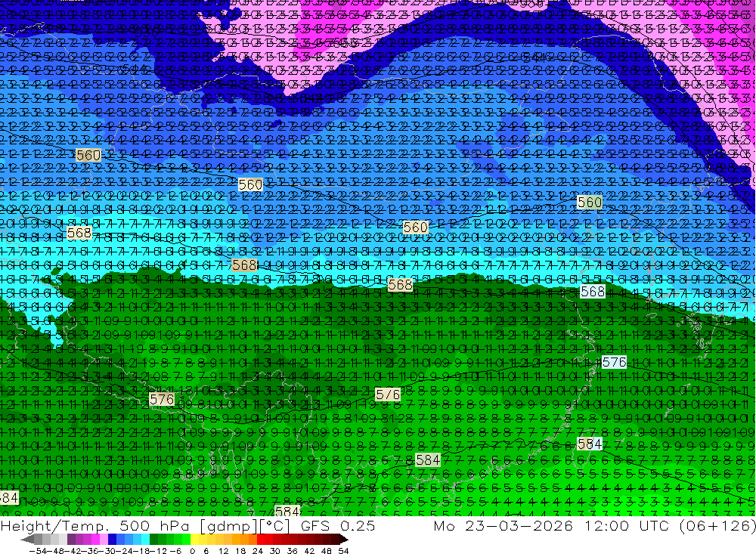756x554 pixels.
Task: Click the '24' value under the color bar
Action: [x=258, y=551]
